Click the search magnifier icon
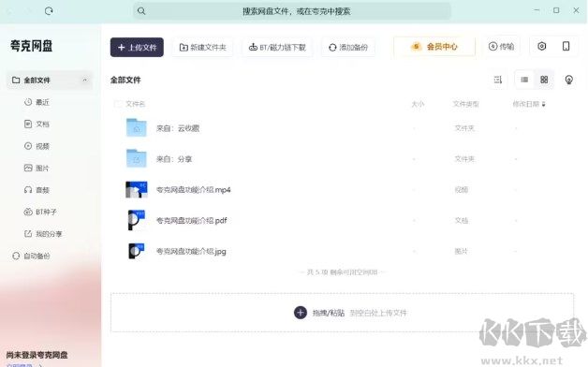Image resolution: width=588 pixels, height=367 pixels. click(x=141, y=11)
